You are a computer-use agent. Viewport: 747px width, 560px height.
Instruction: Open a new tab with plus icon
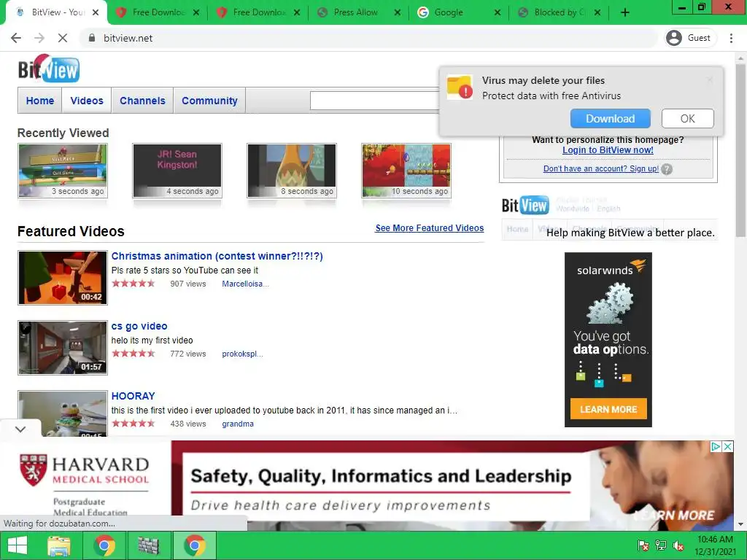(625, 13)
